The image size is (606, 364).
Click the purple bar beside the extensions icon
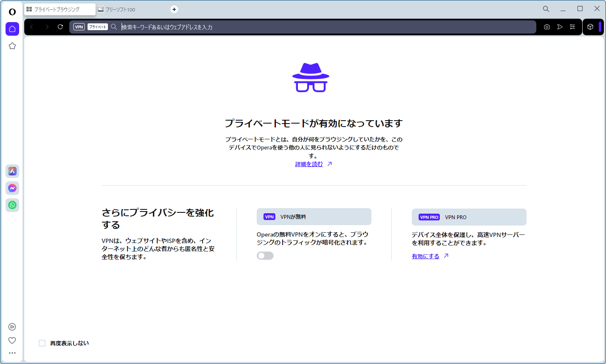600,27
